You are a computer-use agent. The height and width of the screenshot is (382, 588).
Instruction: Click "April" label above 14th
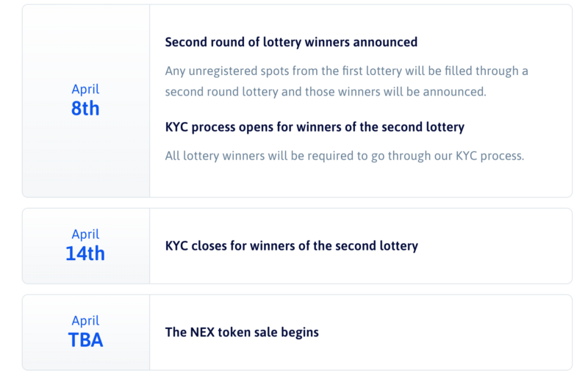(85, 234)
